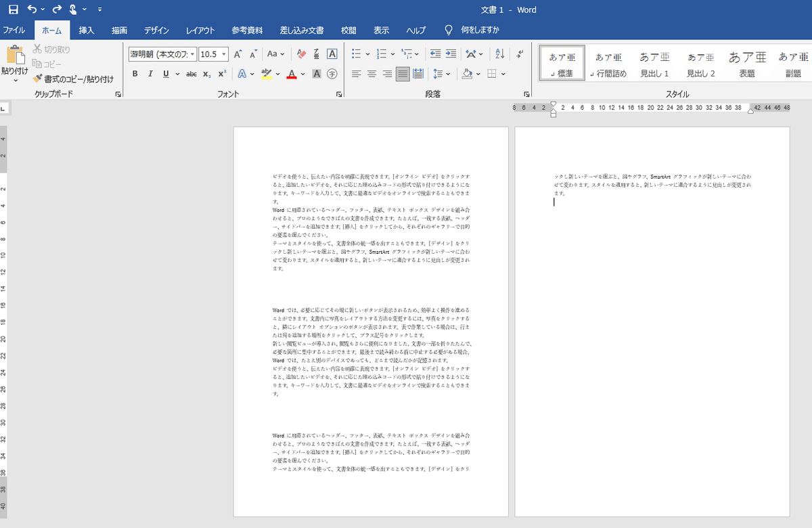Toggle subscript formatting
812x528 pixels.
coord(206,72)
